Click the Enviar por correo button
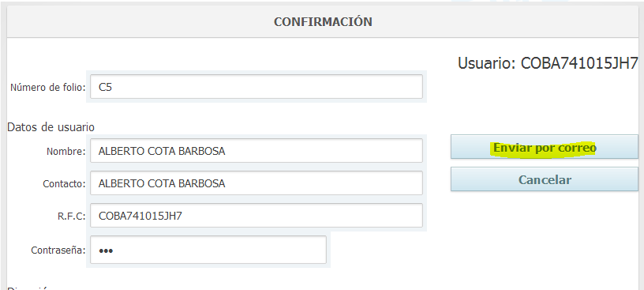The image size is (644, 290). 545,147
